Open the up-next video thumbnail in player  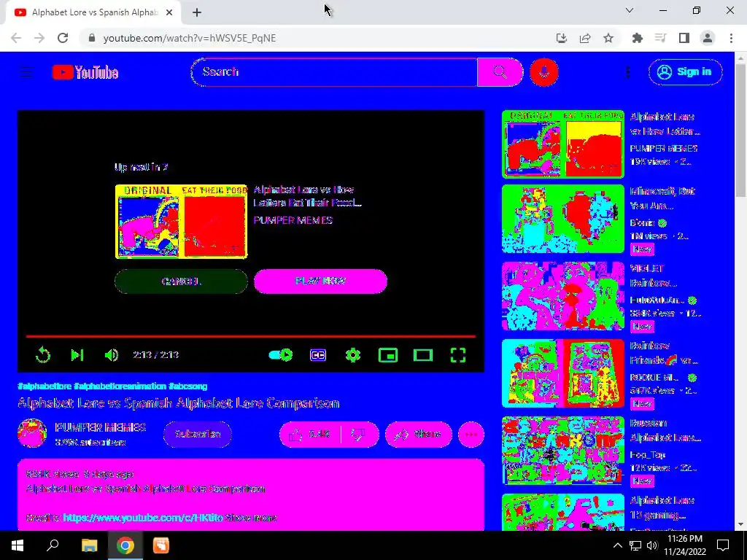[181, 222]
